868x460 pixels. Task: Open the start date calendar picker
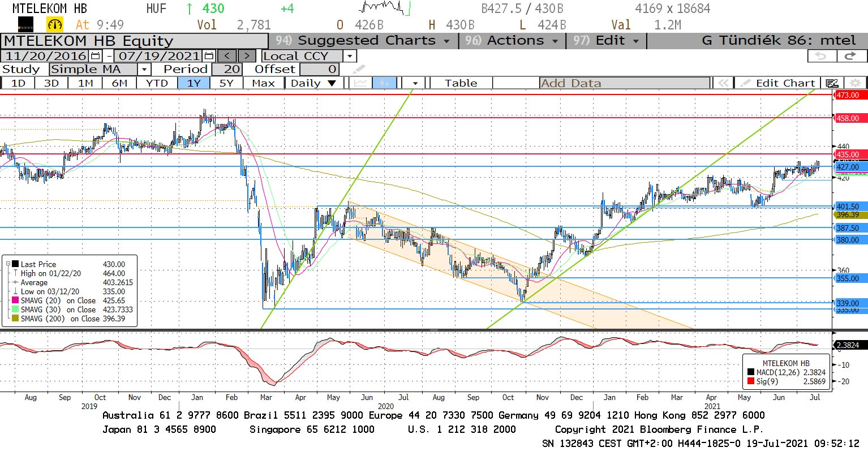(x=95, y=56)
